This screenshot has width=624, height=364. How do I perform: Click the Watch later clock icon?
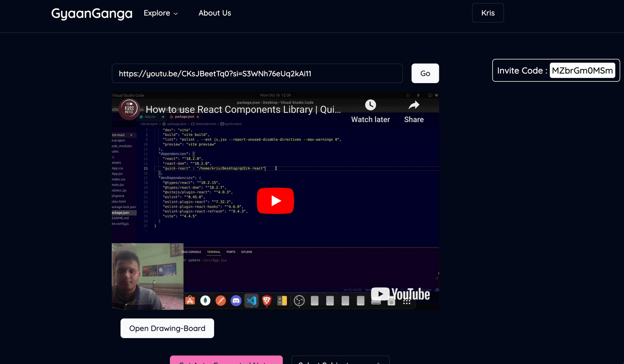pyautogui.click(x=370, y=105)
